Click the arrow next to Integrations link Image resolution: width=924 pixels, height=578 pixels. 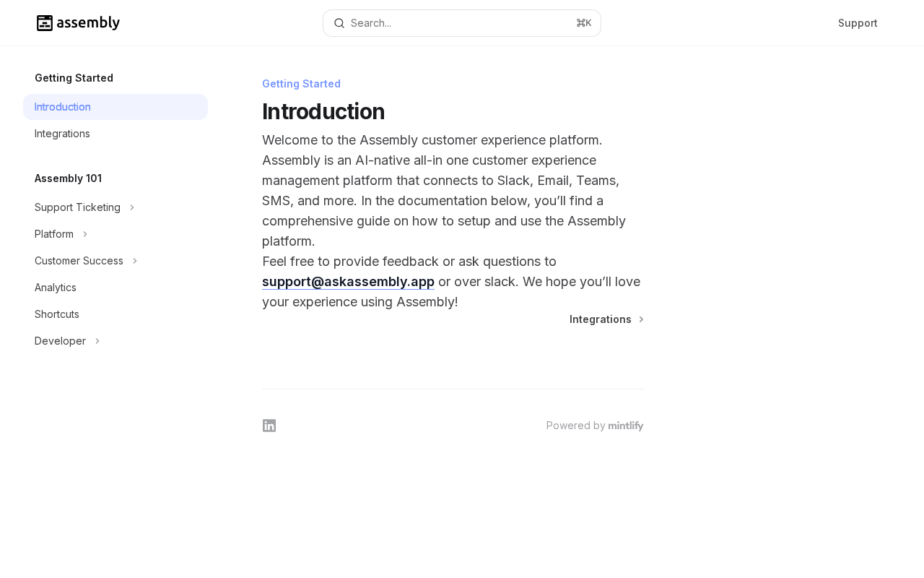pyautogui.click(x=641, y=319)
